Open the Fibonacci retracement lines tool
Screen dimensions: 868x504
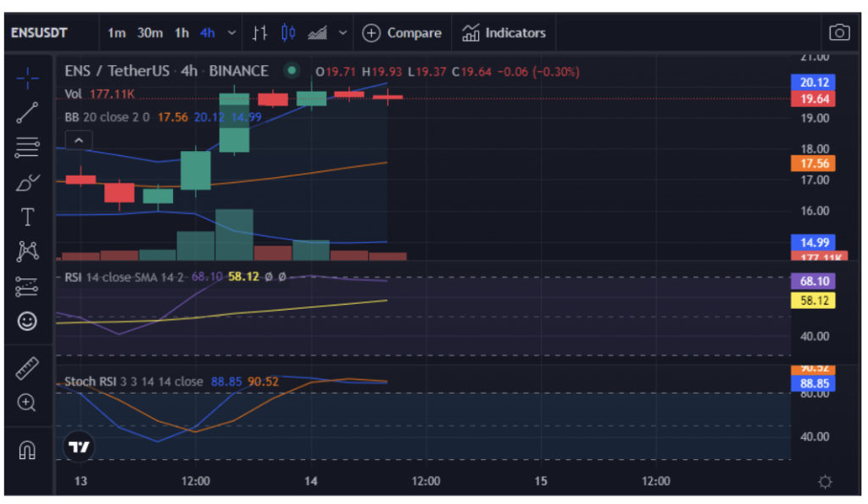(x=27, y=148)
